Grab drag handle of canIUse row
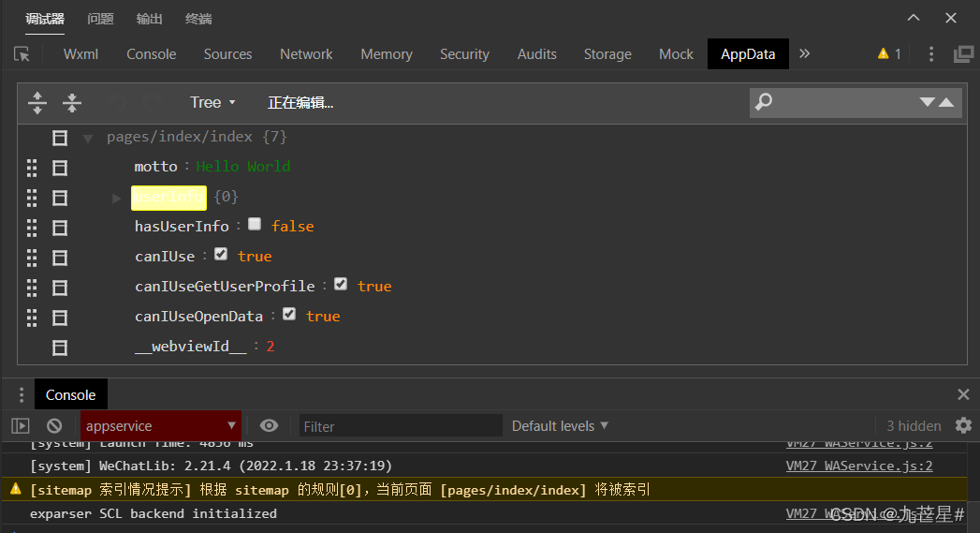This screenshot has height=533, width=980. (32, 258)
